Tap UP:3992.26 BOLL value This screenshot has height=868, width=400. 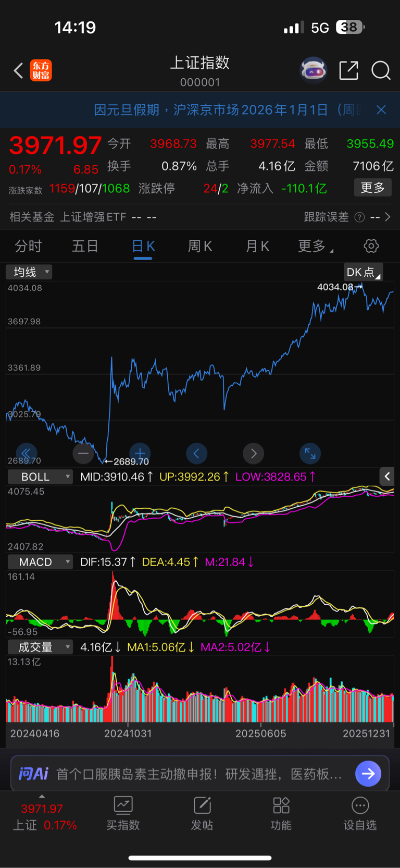point(194,476)
